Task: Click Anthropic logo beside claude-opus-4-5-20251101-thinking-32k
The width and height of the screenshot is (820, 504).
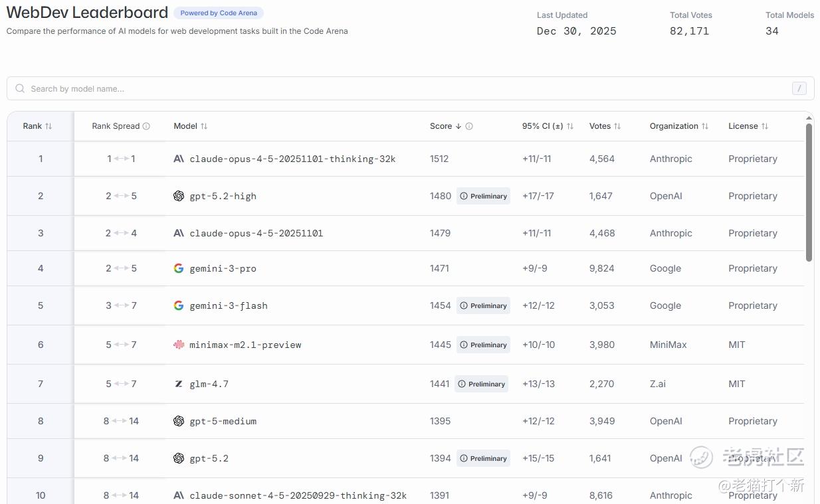Action: tap(179, 159)
